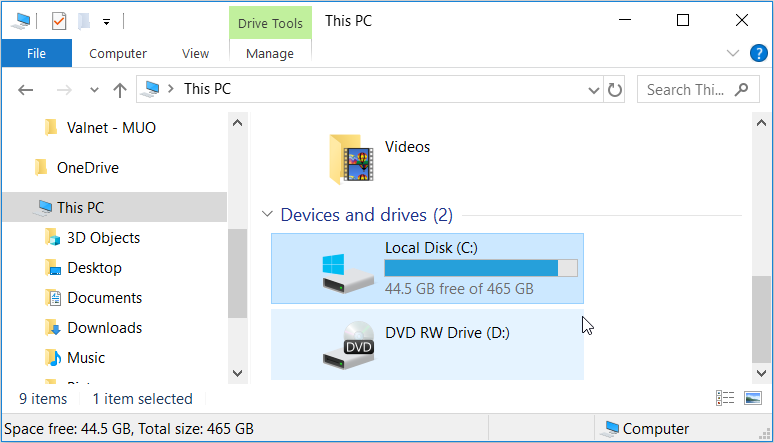Go forward with the right arrow

click(64, 90)
